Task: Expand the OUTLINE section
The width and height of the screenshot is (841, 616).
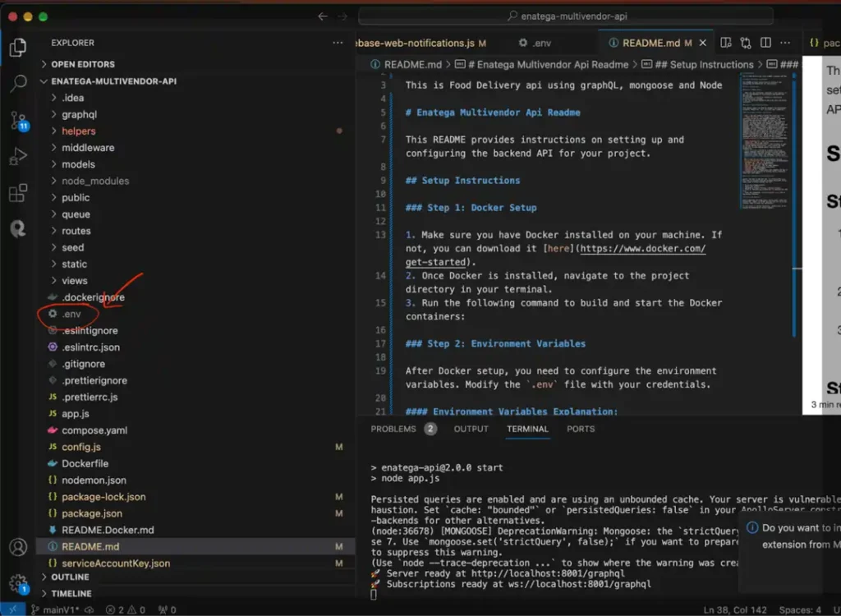Action: [x=70, y=577]
